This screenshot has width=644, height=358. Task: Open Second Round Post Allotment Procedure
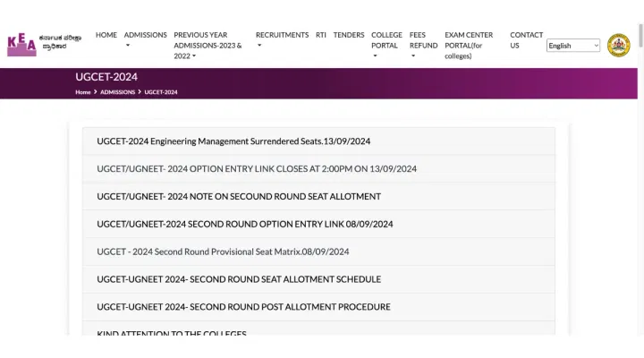[243, 307]
